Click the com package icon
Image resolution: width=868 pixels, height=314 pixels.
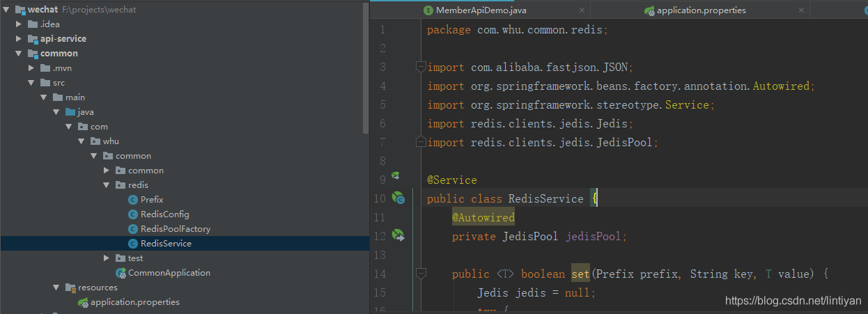coord(83,127)
